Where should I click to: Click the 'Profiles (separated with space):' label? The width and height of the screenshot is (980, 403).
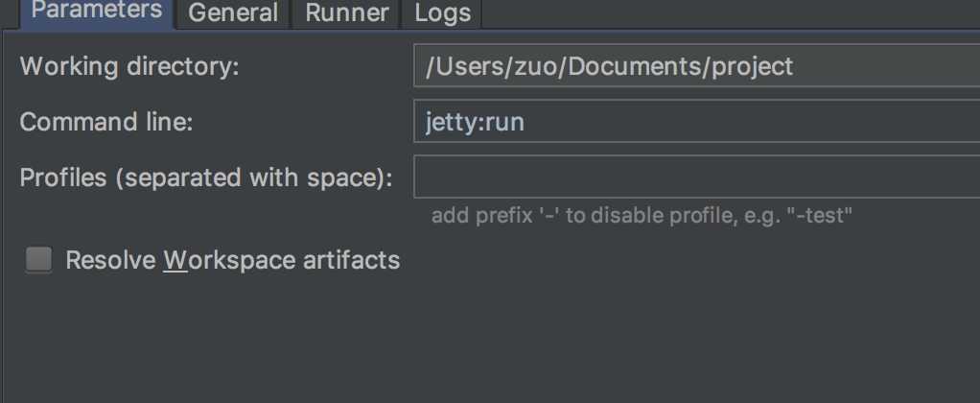tap(206, 178)
